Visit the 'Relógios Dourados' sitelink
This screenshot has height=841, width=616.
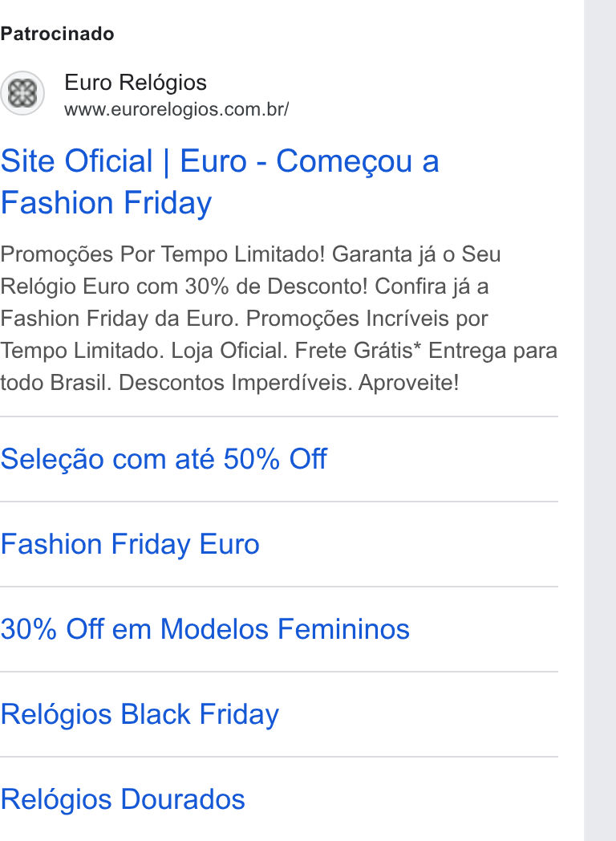coord(122,799)
